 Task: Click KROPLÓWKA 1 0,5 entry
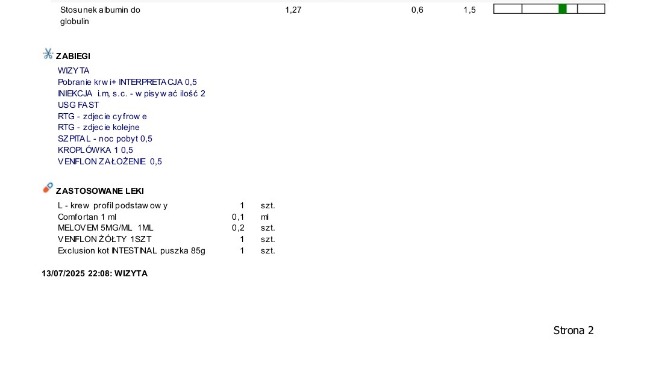tap(95, 150)
